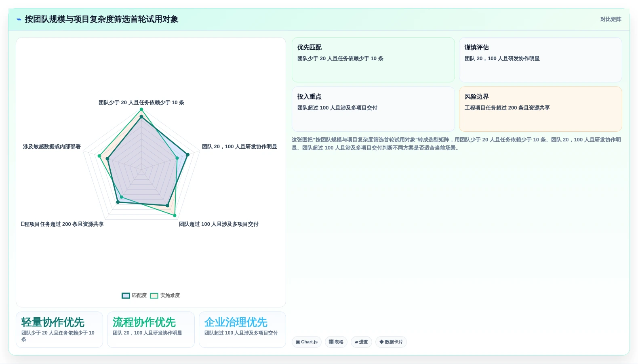Click the blue icon beside the header title
This screenshot has width=638, height=364.
point(19,19)
